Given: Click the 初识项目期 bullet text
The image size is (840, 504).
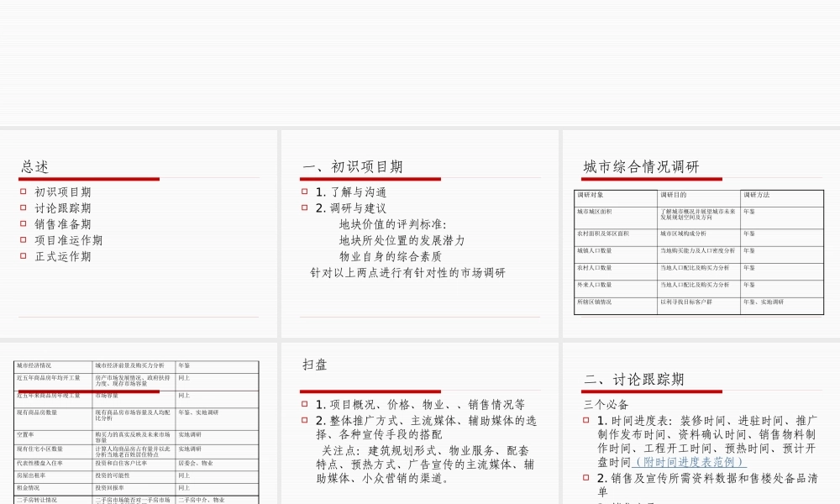Looking at the screenshot, I should [x=63, y=192].
